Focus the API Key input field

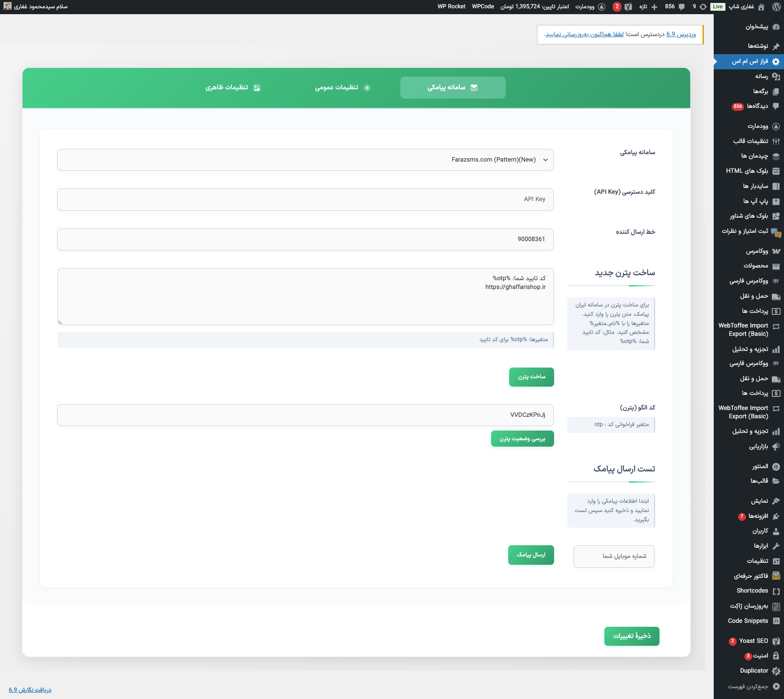tap(305, 200)
